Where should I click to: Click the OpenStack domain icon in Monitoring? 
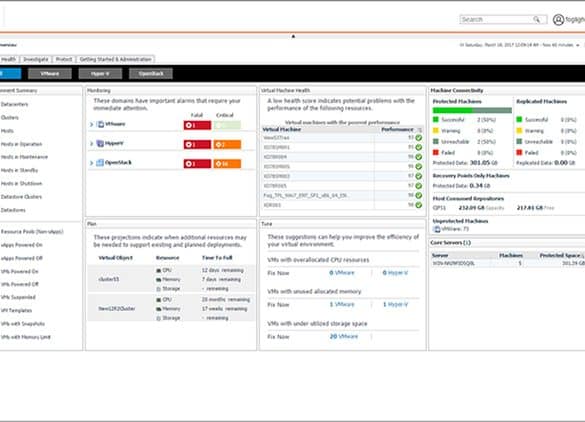pos(100,163)
